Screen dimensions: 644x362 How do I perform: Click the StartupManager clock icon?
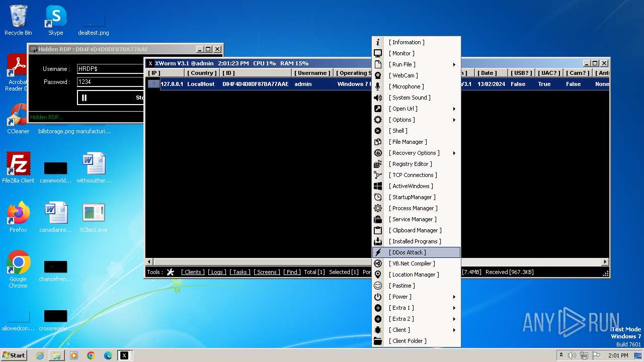pos(378,197)
